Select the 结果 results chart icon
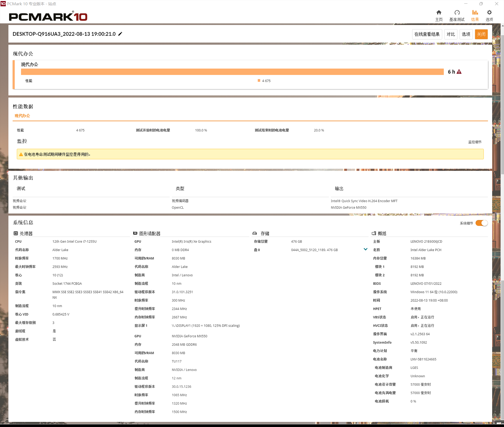The width and height of the screenshot is (504, 427). [475, 12]
